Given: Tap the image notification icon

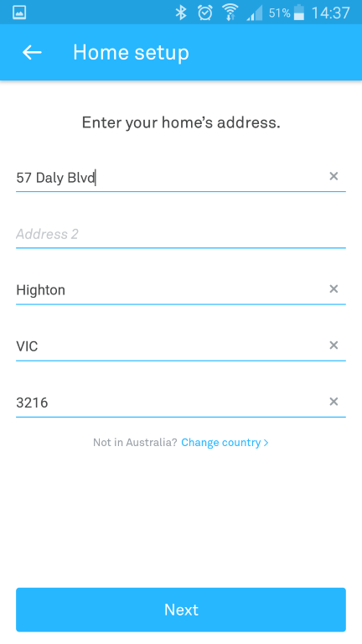Looking at the screenshot, I should tap(19, 13).
